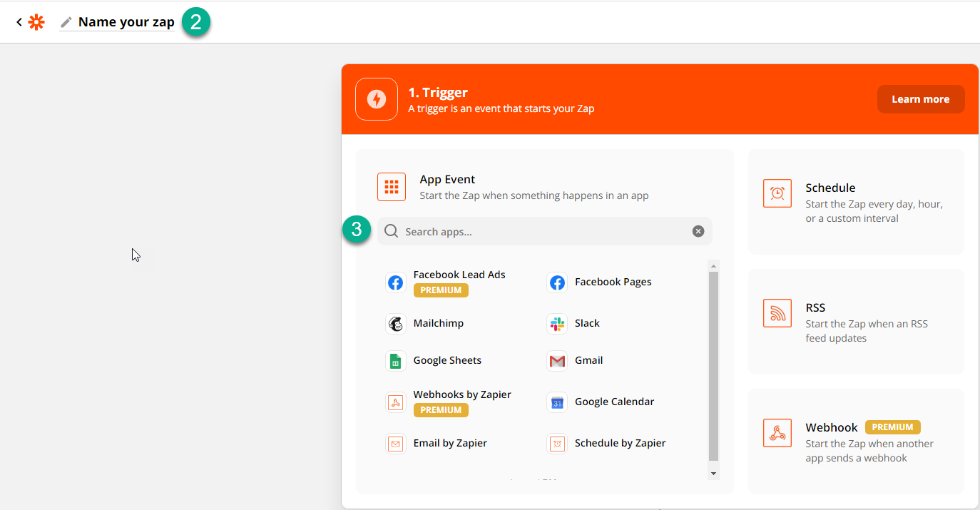Click the Webhook card title
The width and height of the screenshot is (980, 510).
click(x=832, y=427)
